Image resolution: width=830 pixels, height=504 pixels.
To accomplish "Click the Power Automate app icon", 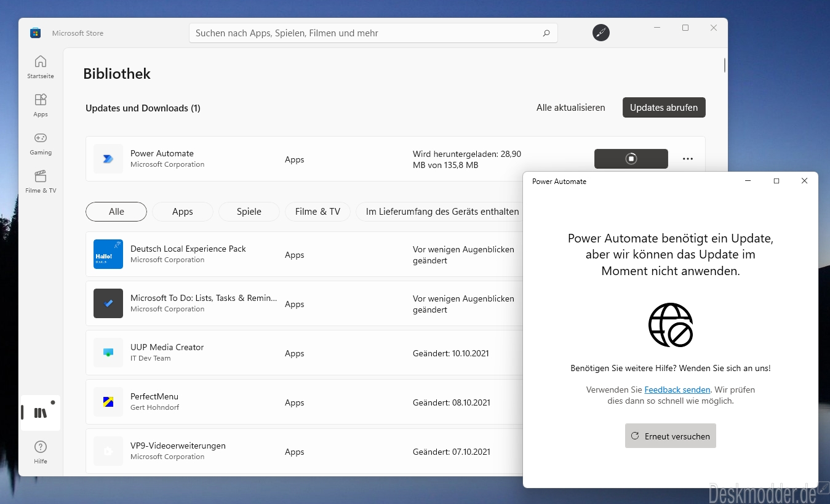I will (x=108, y=159).
